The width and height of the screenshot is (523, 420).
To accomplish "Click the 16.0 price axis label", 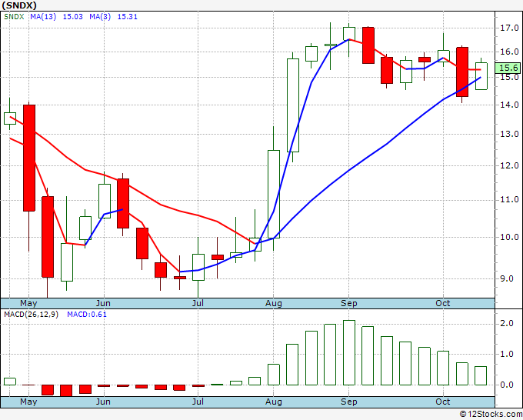I will pos(509,52).
